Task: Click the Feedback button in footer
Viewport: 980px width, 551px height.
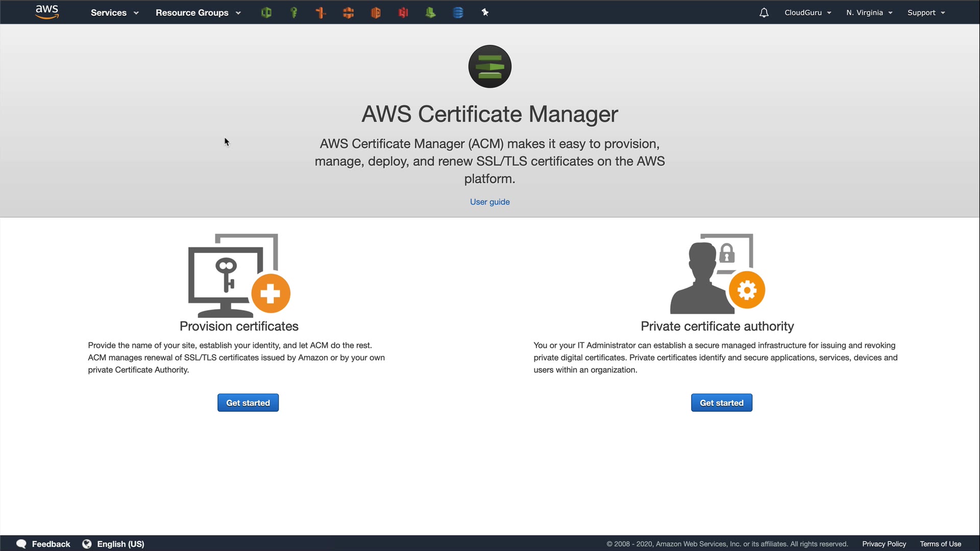Action: click(43, 544)
